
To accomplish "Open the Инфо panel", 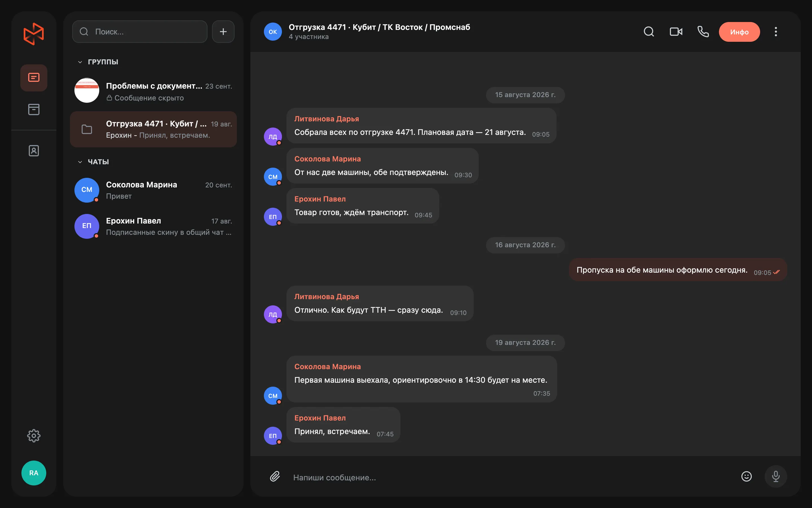I will (x=739, y=32).
